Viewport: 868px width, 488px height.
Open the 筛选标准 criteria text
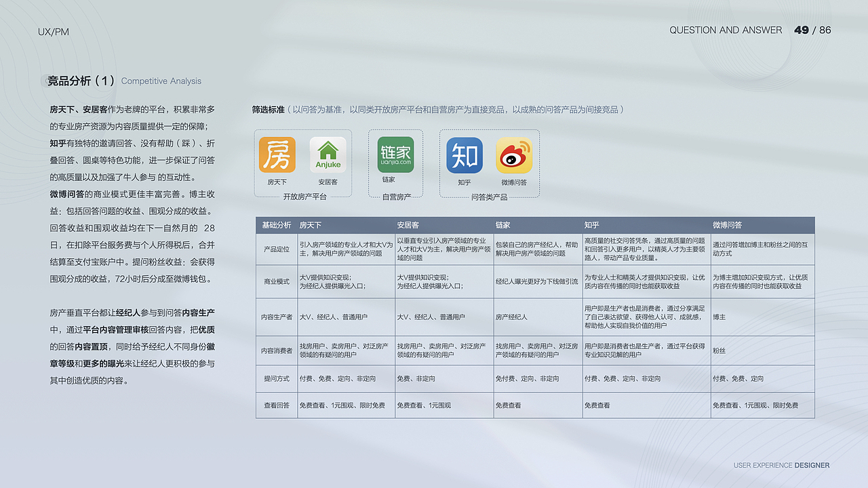[267, 108]
